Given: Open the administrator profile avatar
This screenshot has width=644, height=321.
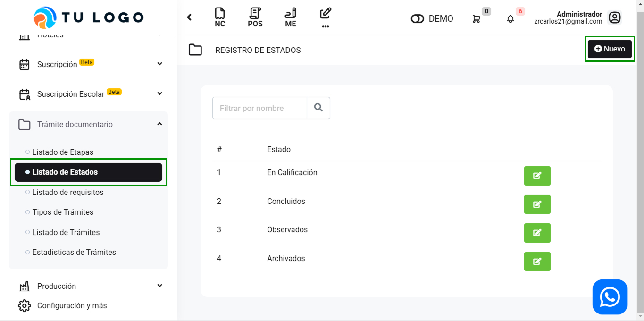Looking at the screenshot, I should (x=614, y=18).
